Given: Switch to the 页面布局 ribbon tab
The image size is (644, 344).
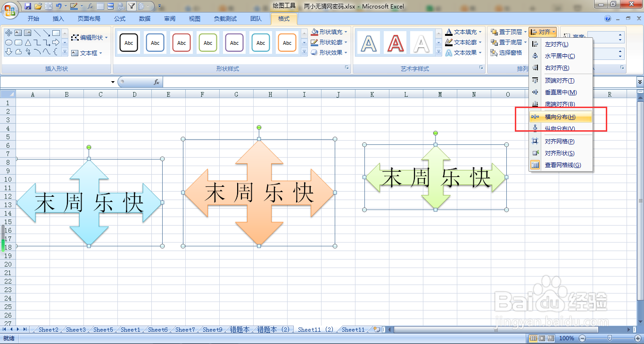Looking at the screenshot, I should (x=89, y=19).
